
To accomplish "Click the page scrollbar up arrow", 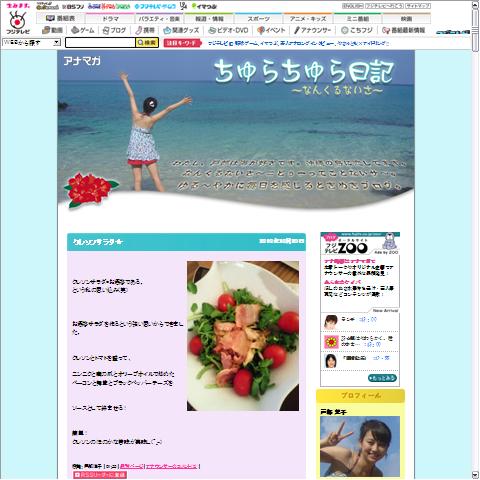I will click(476, 4).
